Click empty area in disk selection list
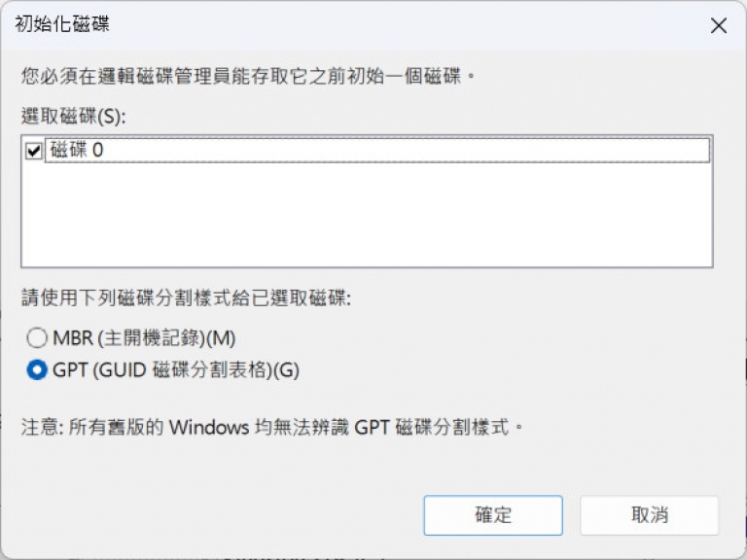The width and height of the screenshot is (747, 560). click(x=367, y=214)
